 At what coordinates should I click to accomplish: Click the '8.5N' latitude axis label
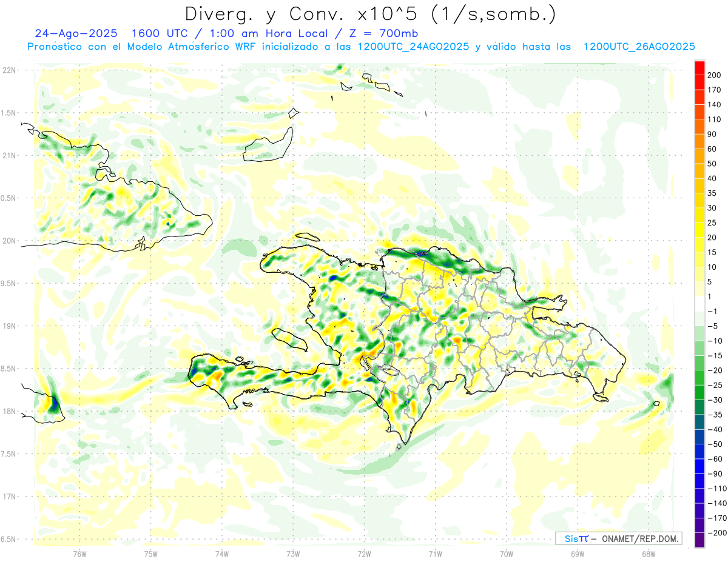(9, 369)
